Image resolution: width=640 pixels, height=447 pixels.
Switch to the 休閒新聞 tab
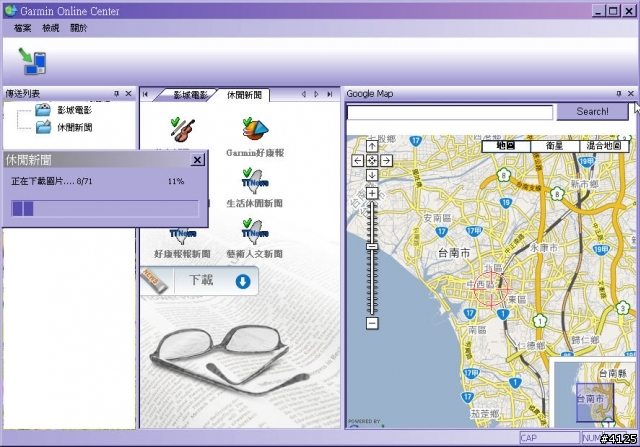244,95
